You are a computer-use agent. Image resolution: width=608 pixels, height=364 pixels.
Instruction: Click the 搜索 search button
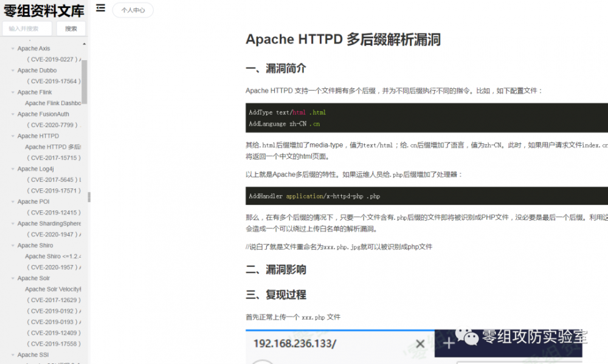click(71, 29)
